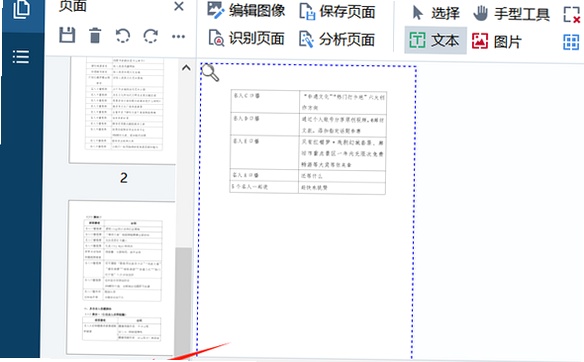The image size is (584, 362).
Task: Click the save pages floppy disk icon
Action: coord(67,35)
